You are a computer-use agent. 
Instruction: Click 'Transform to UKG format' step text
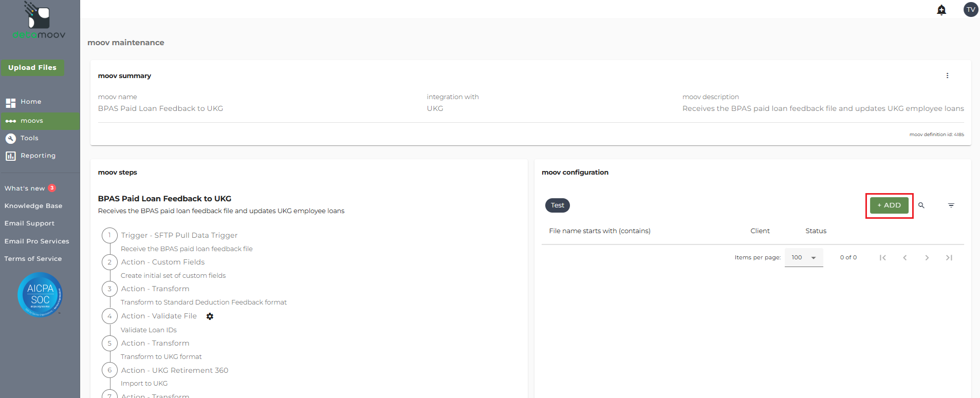click(x=161, y=357)
